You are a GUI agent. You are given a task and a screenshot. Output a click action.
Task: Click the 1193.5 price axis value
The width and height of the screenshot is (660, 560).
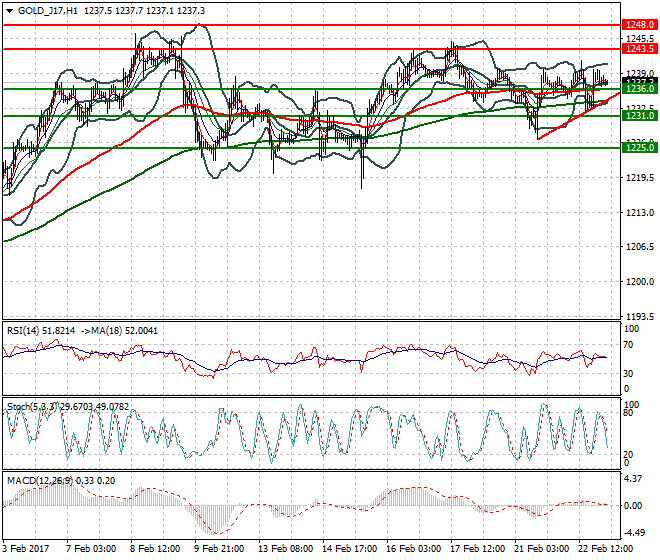(x=640, y=316)
